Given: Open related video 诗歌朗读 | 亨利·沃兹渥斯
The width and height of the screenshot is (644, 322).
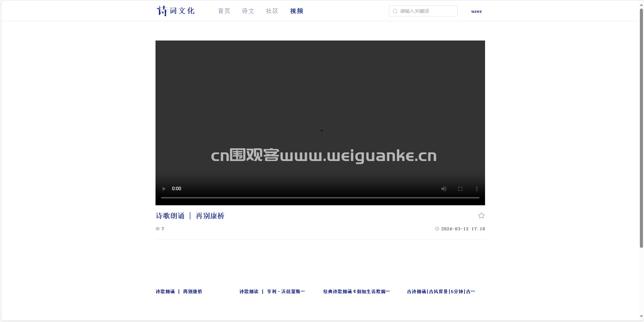Looking at the screenshot, I should (272, 291).
